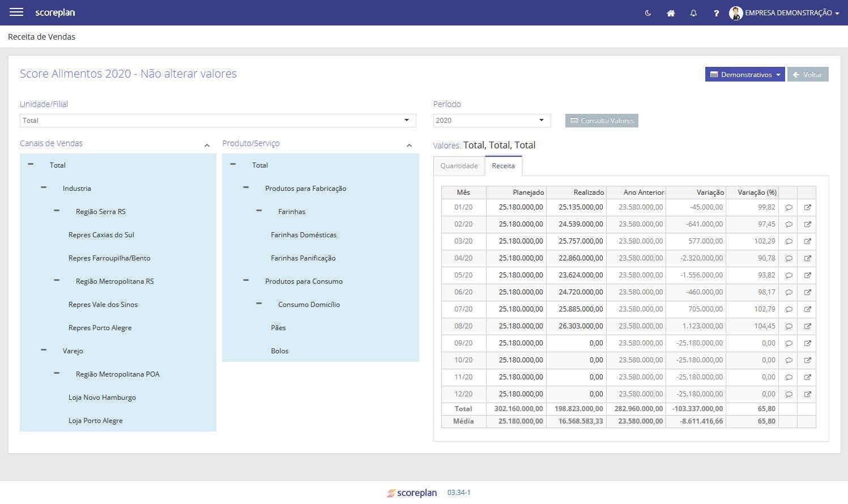The height and width of the screenshot is (504, 848).
Task: Open the hamburger navigation menu
Action: [16, 12]
